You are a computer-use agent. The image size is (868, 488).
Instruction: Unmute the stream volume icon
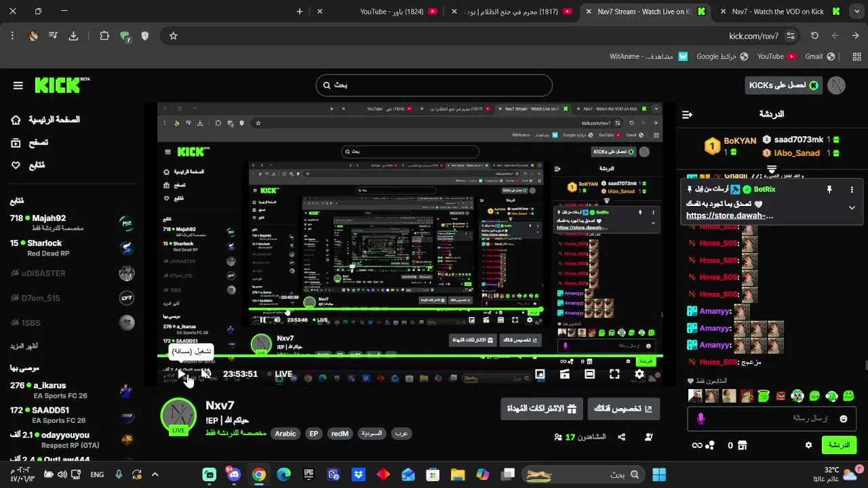pyautogui.click(x=206, y=374)
